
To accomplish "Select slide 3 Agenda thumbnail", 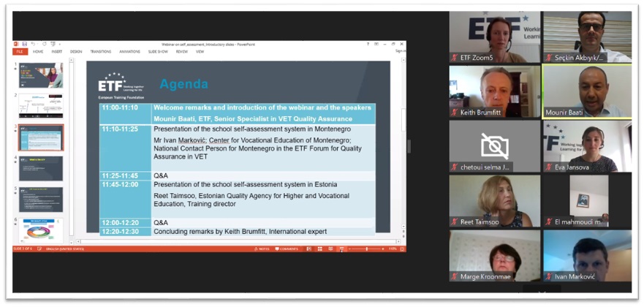I will (41, 137).
